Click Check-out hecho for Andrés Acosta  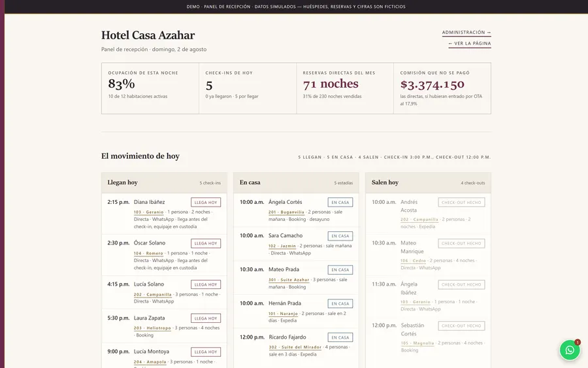tap(461, 202)
